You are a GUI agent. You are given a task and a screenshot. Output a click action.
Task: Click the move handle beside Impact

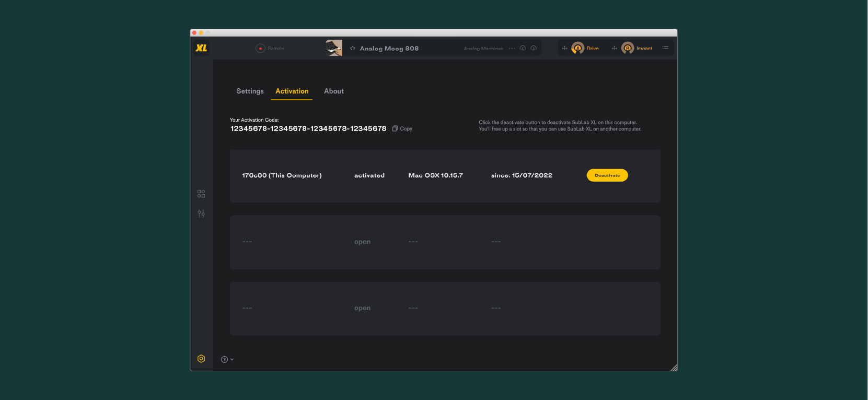615,49
